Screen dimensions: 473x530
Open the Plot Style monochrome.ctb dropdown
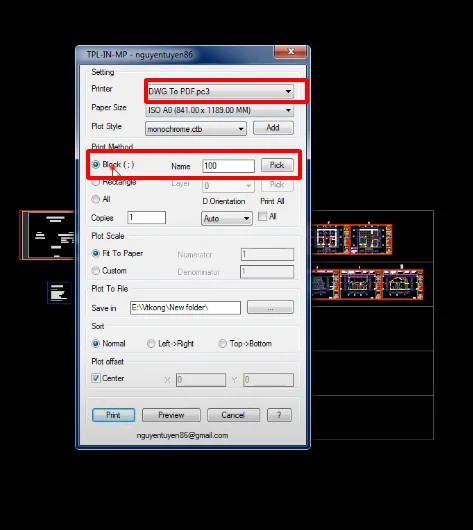pos(196,129)
